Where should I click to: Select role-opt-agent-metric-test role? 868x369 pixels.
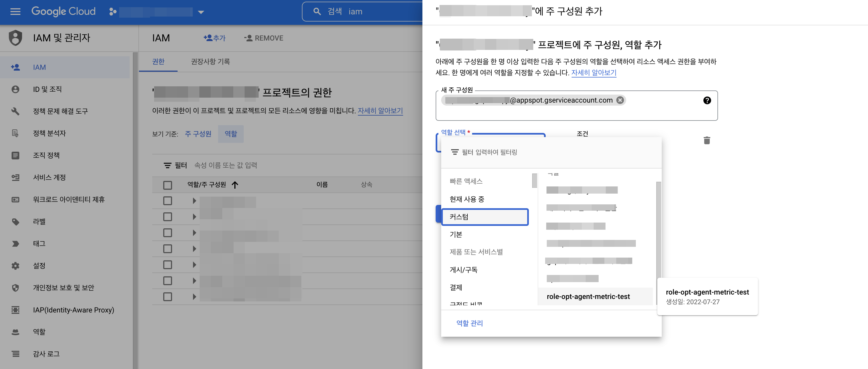pyautogui.click(x=588, y=296)
